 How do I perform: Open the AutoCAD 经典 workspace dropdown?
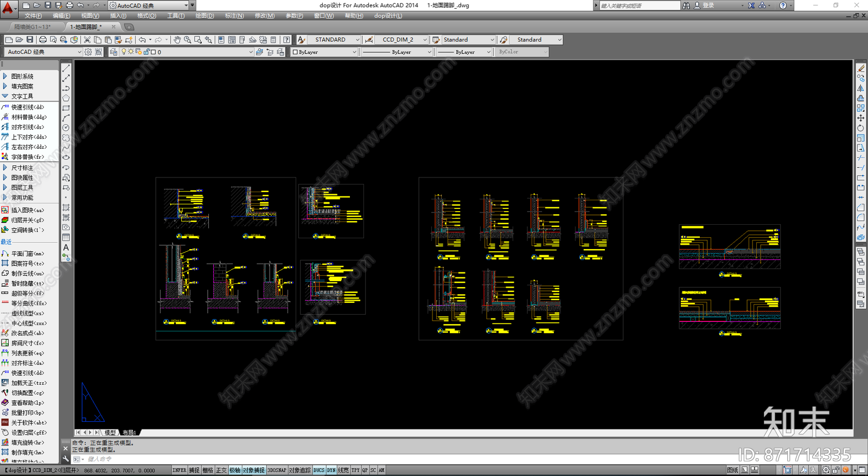coord(43,52)
